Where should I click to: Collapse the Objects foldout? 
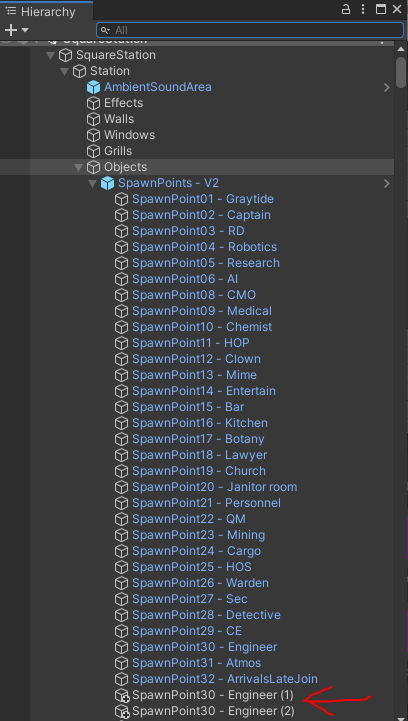click(x=79, y=167)
